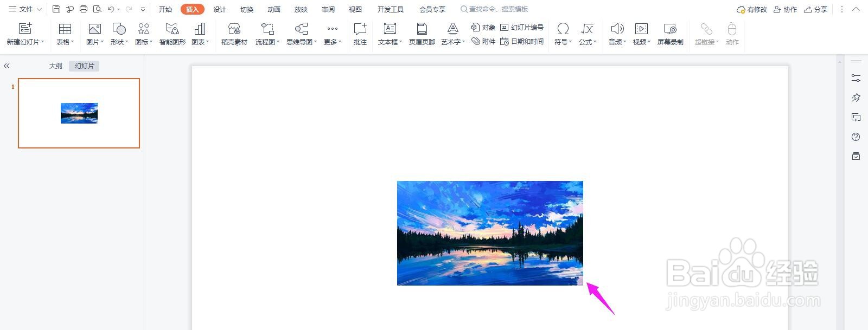Image resolution: width=868 pixels, height=330 pixels.
Task: Open the 音频 dropdown arrow
Action: tap(625, 42)
